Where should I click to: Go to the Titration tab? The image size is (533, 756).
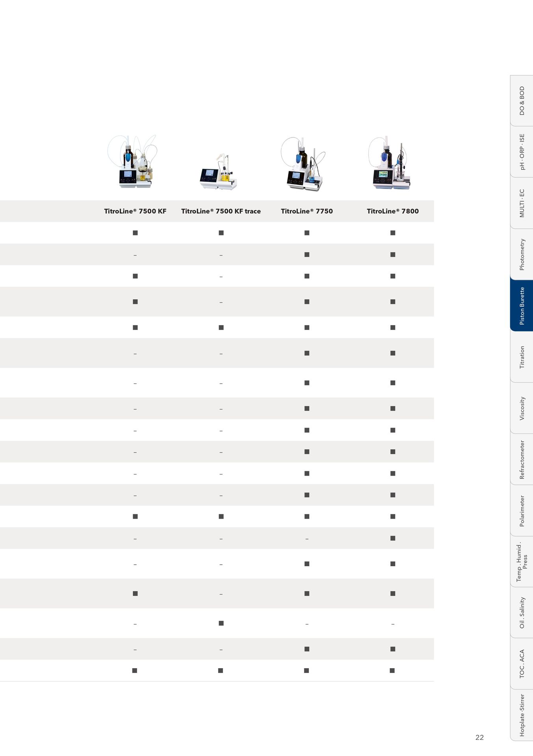tap(522, 357)
